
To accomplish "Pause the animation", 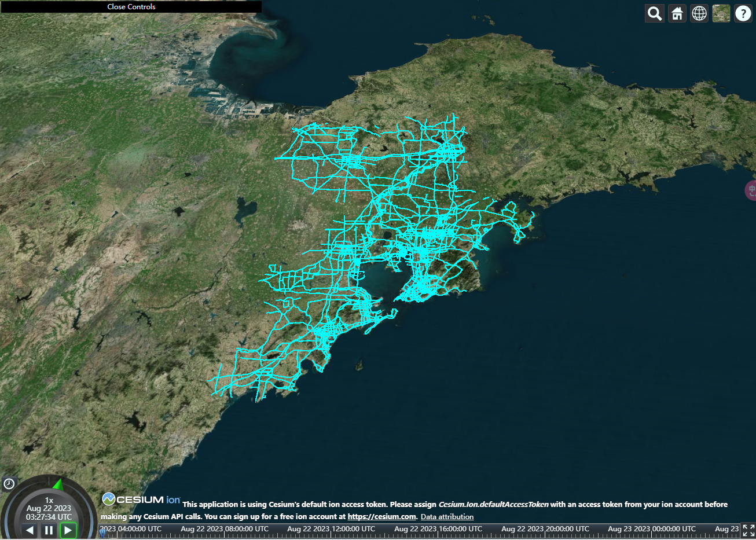I will click(x=49, y=530).
